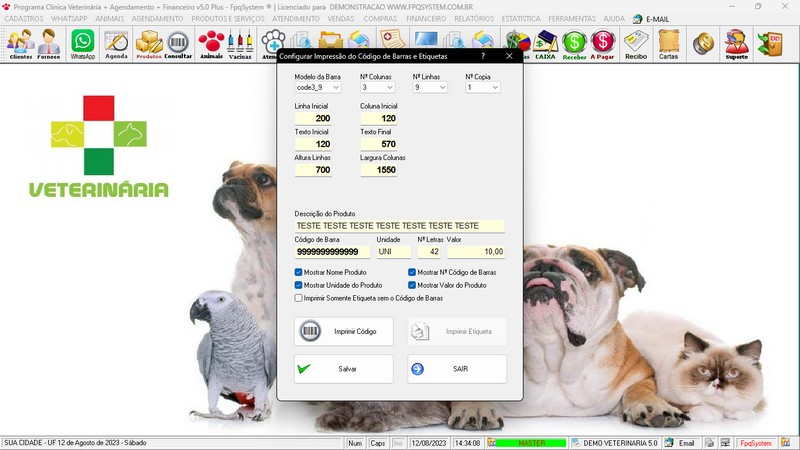This screenshot has width=800, height=450.
Task: Click the Salvar button
Action: click(344, 369)
